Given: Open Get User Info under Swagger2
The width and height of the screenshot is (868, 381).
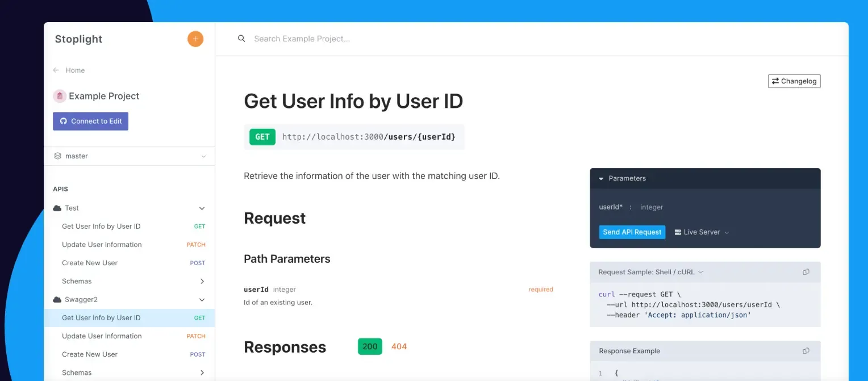Looking at the screenshot, I should pyautogui.click(x=130, y=318).
